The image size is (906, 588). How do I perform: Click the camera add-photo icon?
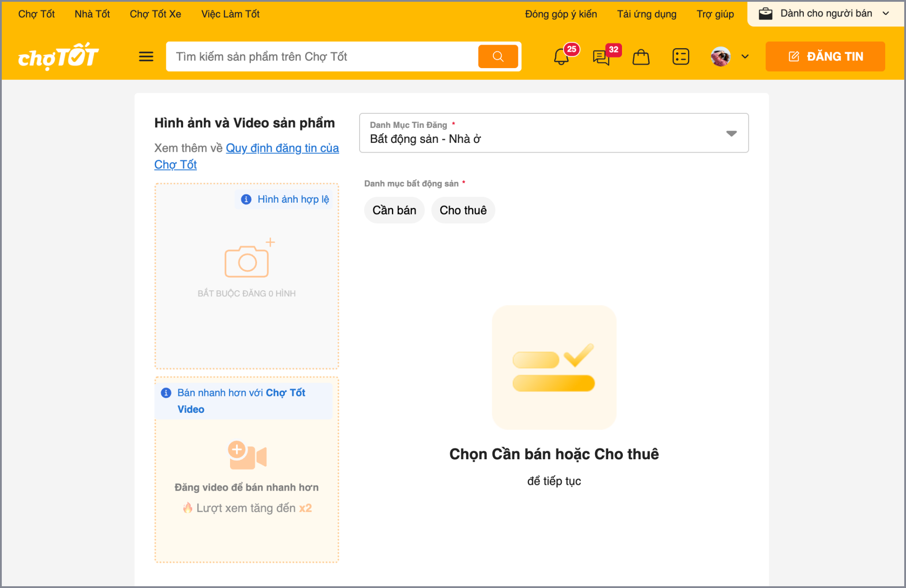coord(247,261)
